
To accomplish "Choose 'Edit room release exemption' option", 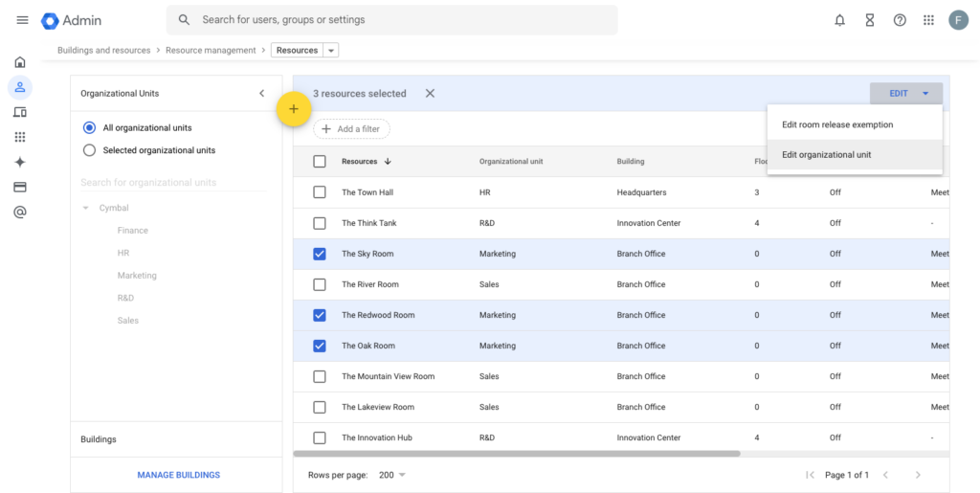I will pos(837,124).
